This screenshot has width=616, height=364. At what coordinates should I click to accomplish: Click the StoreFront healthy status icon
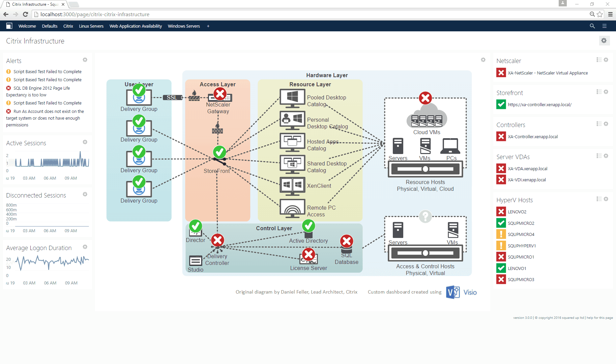tap(219, 152)
